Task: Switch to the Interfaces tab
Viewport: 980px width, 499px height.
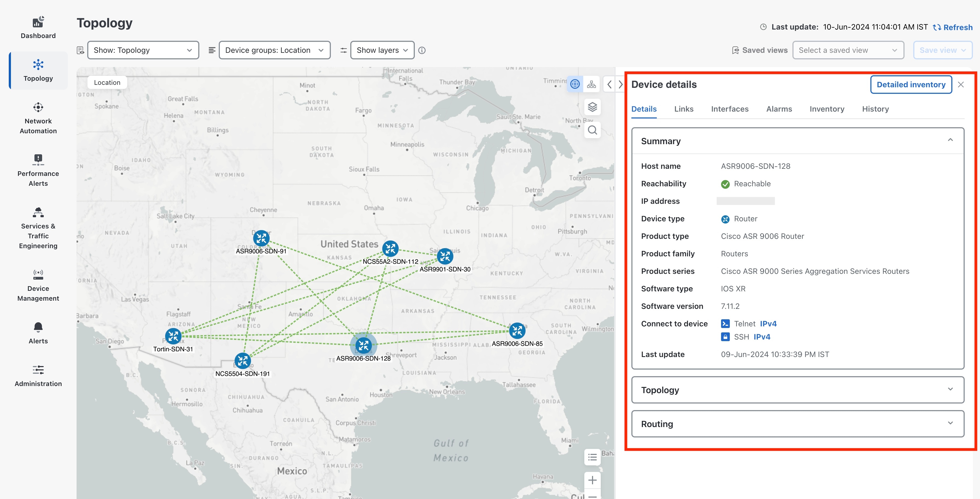Action: tap(730, 109)
